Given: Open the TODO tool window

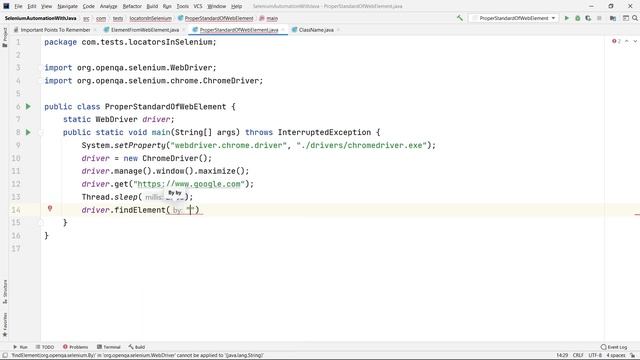Looking at the screenshot, I should (45, 347).
